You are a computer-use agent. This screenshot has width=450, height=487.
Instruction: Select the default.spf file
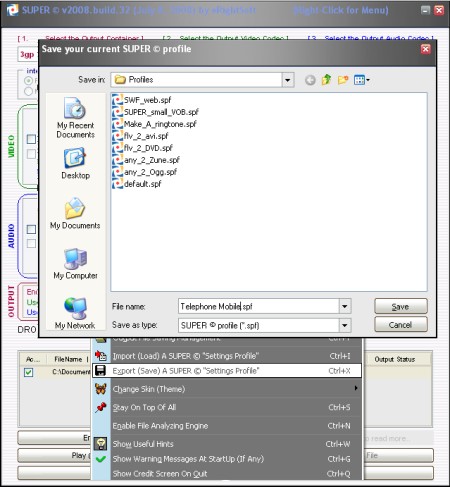coord(142,184)
